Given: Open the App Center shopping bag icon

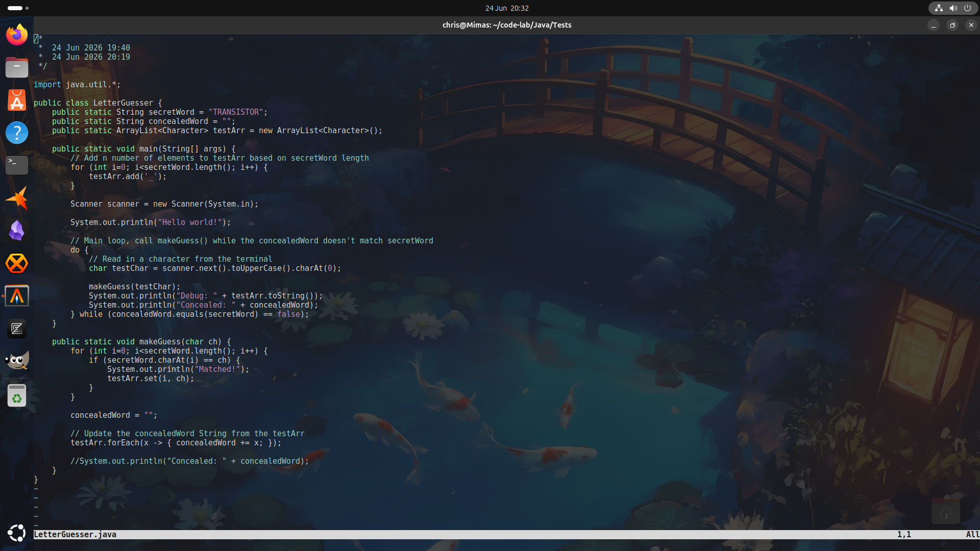Looking at the screenshot, I should tap(17, 100).
